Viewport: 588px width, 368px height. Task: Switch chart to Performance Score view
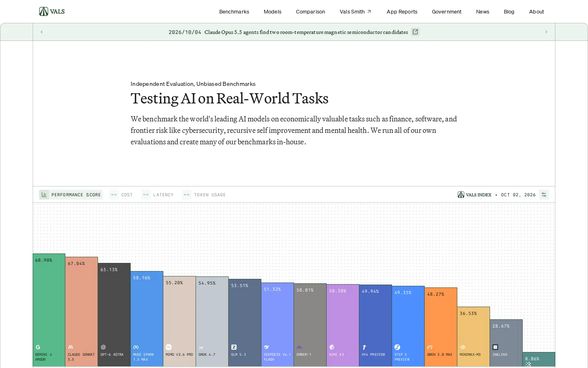[x=71, y=195]
